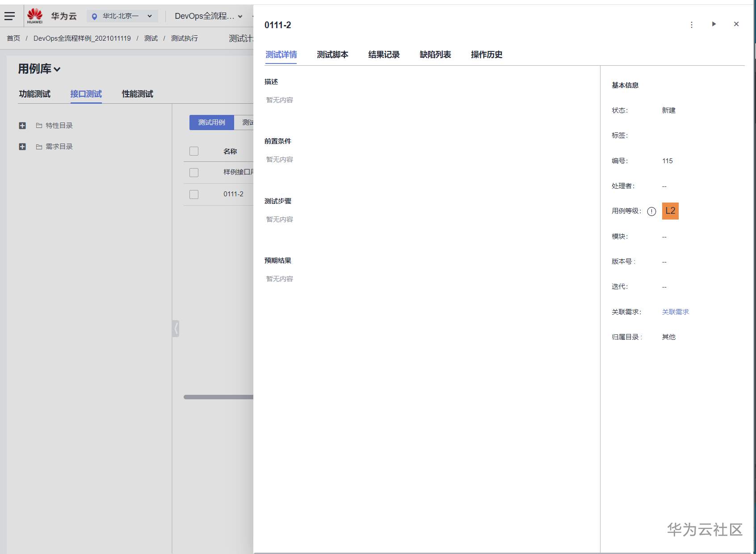Switch to 操作历史 tab

tap(487, 55)
